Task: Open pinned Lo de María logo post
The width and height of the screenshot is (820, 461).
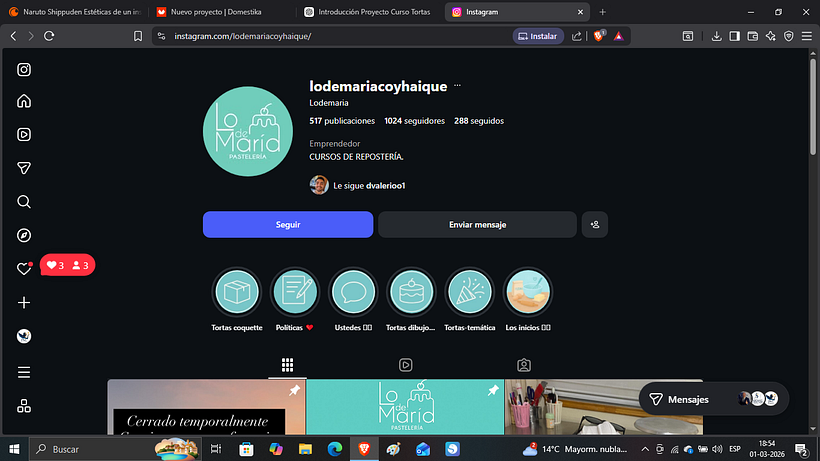Action: (x=405, y=407)
